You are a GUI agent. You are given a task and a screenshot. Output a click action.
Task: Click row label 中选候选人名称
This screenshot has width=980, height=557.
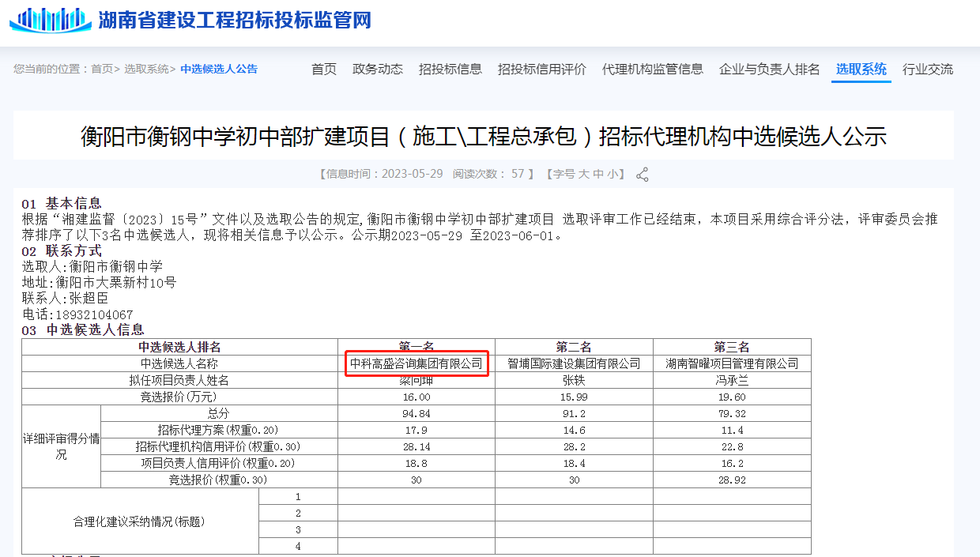pos(179,363)
